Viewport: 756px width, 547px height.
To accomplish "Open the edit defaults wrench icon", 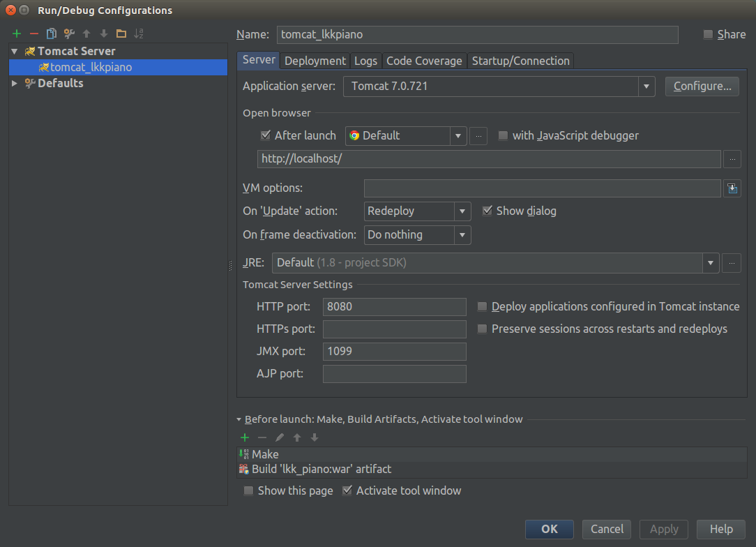I will pyautogui.click(x=69, y=33).
